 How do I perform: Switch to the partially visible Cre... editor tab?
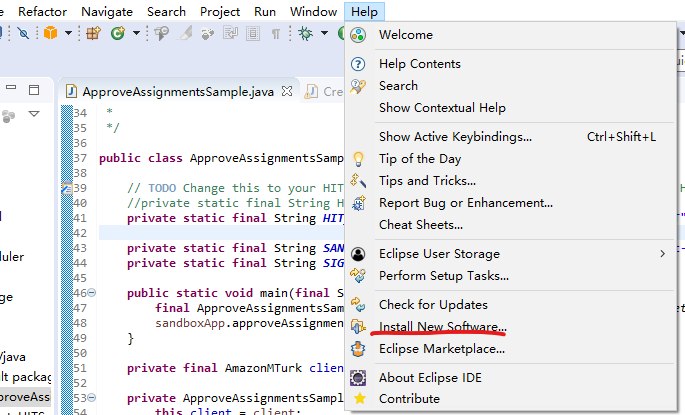pyautogui.click(x=324, y=92)
